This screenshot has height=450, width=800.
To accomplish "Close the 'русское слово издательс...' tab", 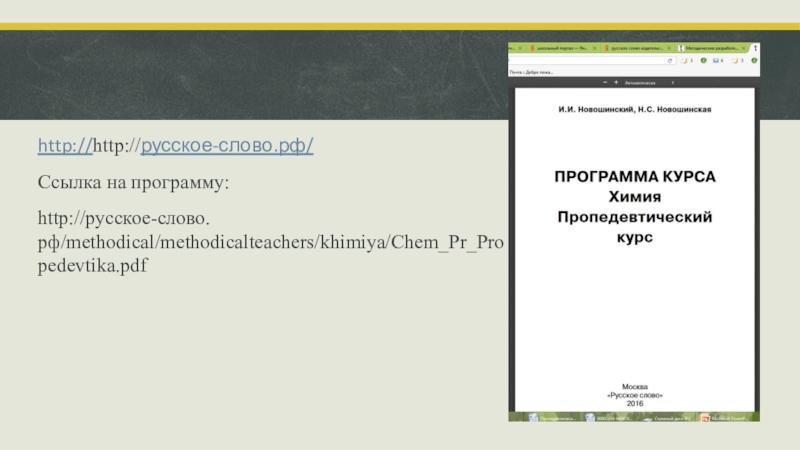I will pyautogui.click(x=669, y=48).
